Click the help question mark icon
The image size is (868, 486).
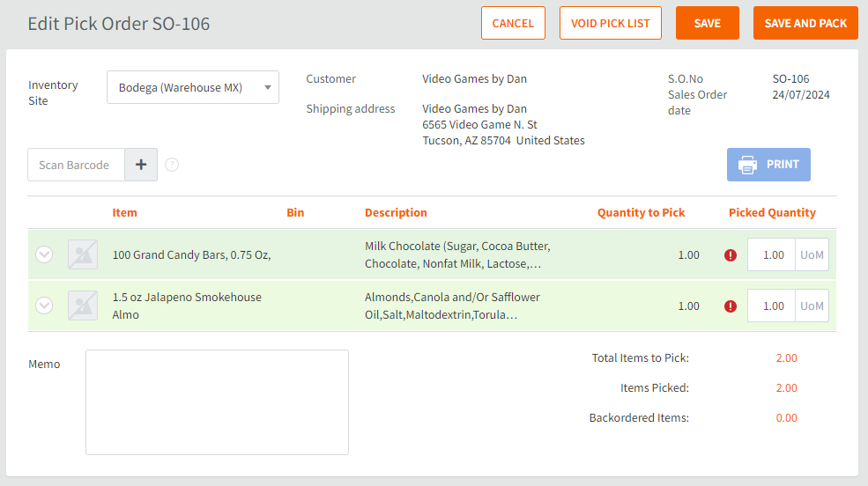coord(172,165)
